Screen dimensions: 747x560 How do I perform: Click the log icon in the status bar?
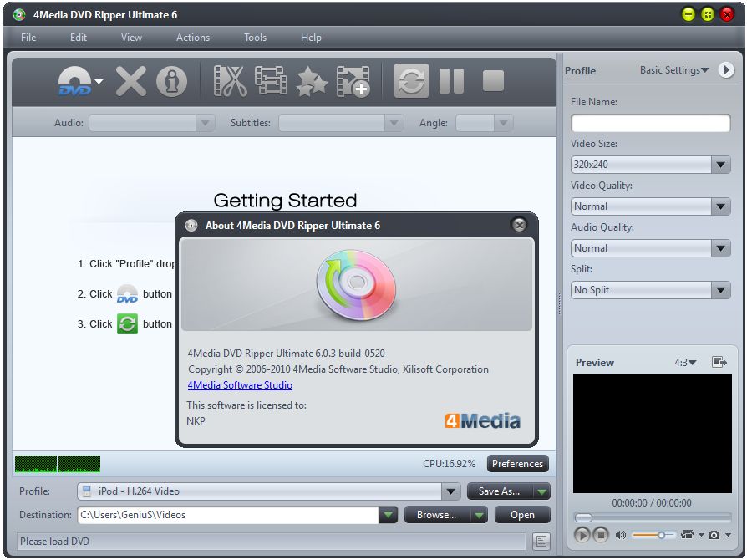pyautogui.click(x=541, y=542)
